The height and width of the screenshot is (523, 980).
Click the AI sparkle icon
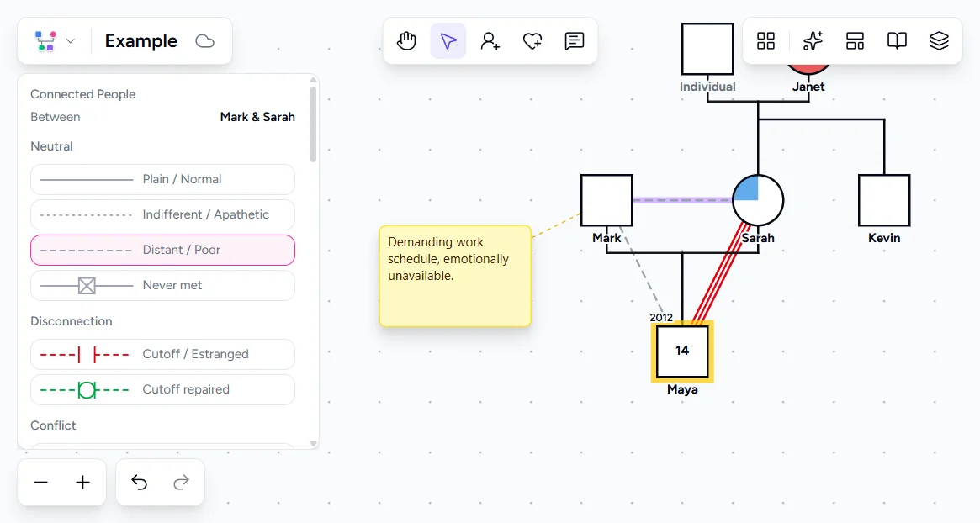tap(813, 41)
